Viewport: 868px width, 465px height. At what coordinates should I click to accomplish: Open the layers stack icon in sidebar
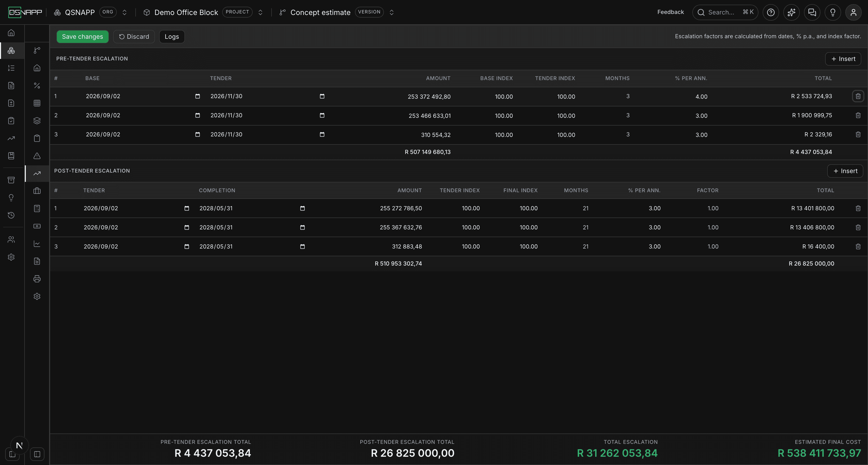pyautogui.click(x=37, y=121)
